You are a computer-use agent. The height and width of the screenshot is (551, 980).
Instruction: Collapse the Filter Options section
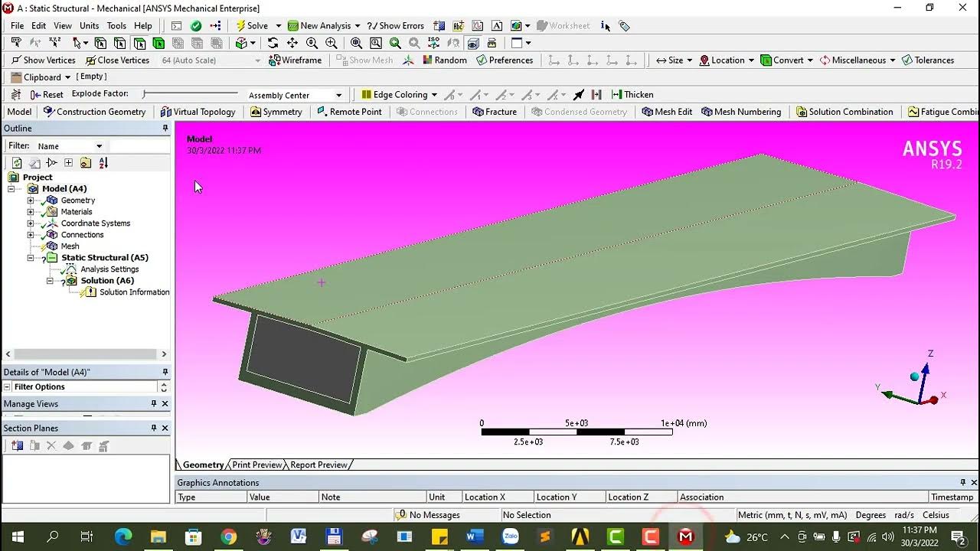point(8,386)
